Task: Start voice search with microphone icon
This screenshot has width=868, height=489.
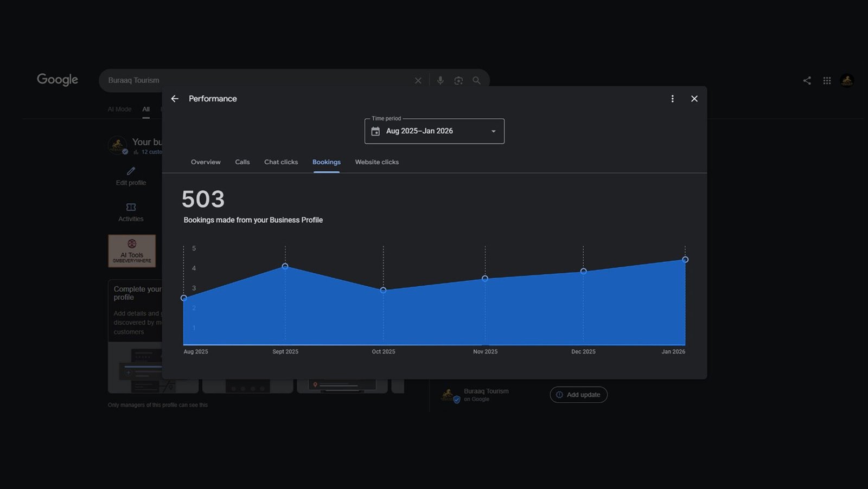Action: (x=441, y=80)
